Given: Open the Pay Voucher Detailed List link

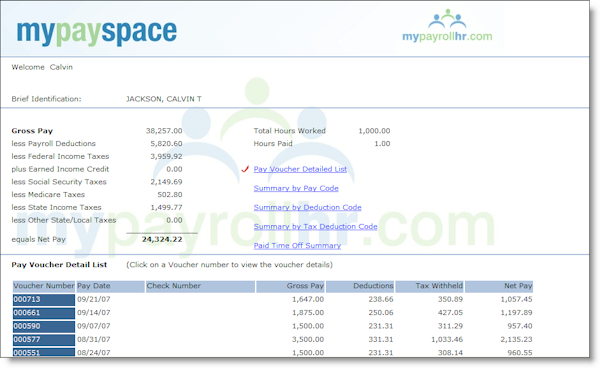Looking at the screenshot, I should click(300, 169).
